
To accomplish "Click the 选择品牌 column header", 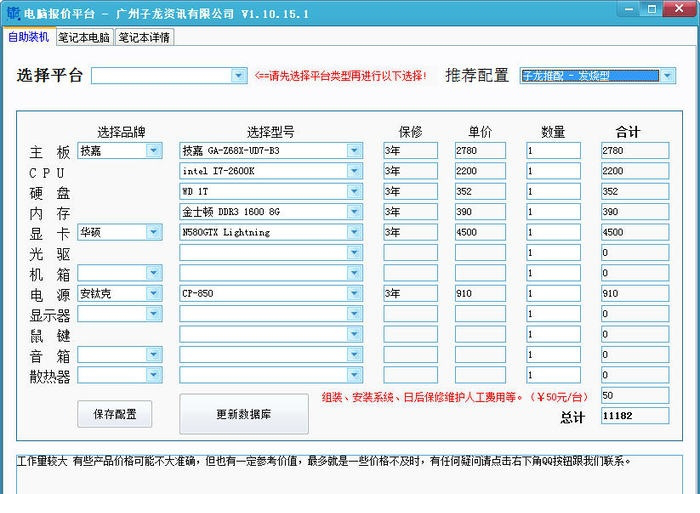I will (121, 132).
